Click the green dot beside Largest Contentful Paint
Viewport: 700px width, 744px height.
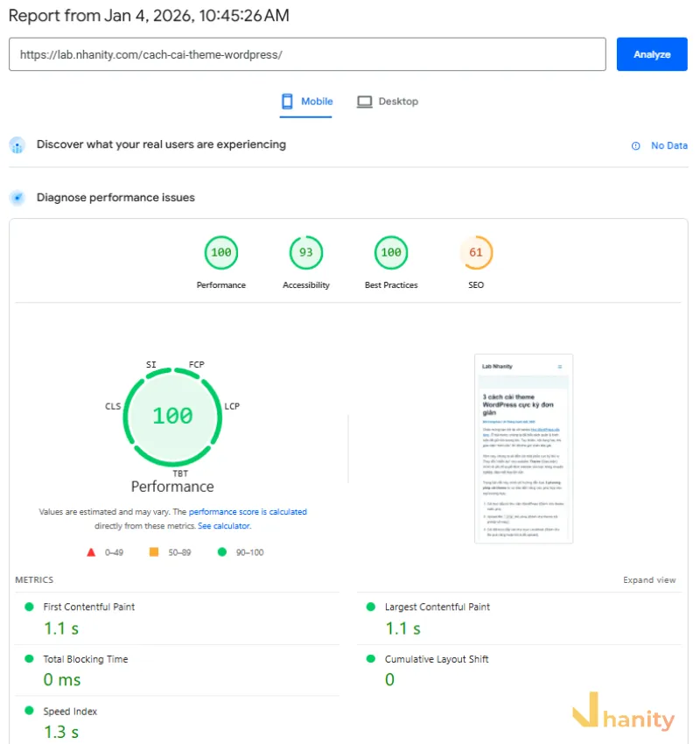(371, 607)
